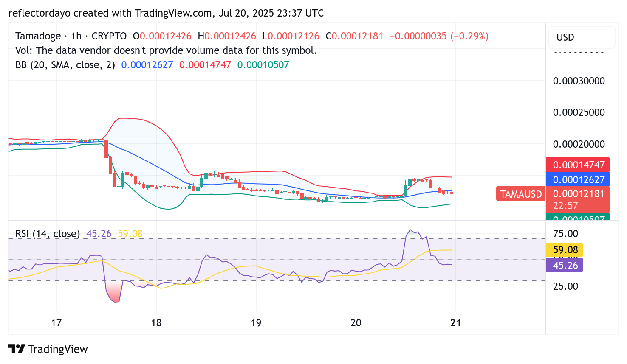The image size is (627, 364).
Task: Click the TradingView logo at bottom
Action: pos(48,349)
